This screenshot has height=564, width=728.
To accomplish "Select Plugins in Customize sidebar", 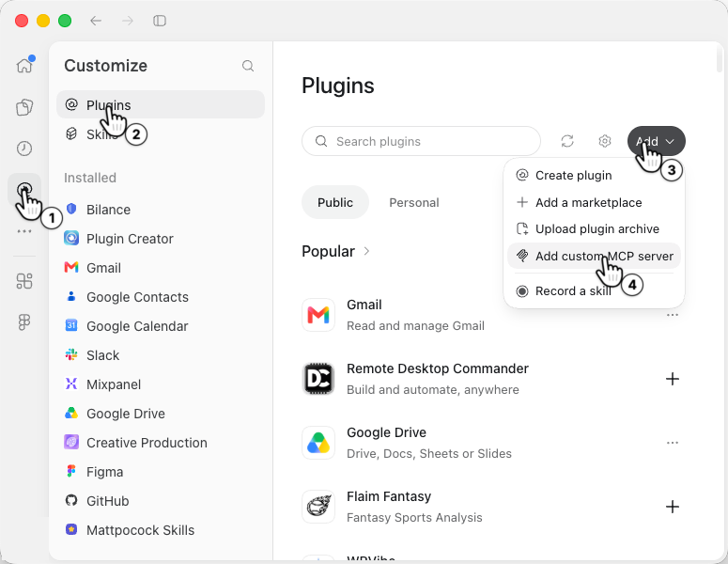I will point(161,104).
